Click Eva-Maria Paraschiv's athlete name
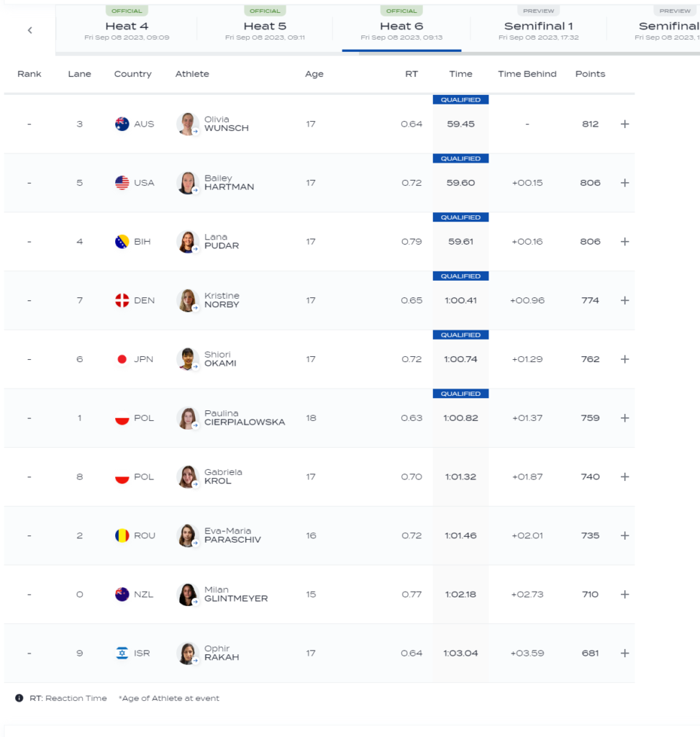Screen dimensions: 700x737 (x=232, y=535)
